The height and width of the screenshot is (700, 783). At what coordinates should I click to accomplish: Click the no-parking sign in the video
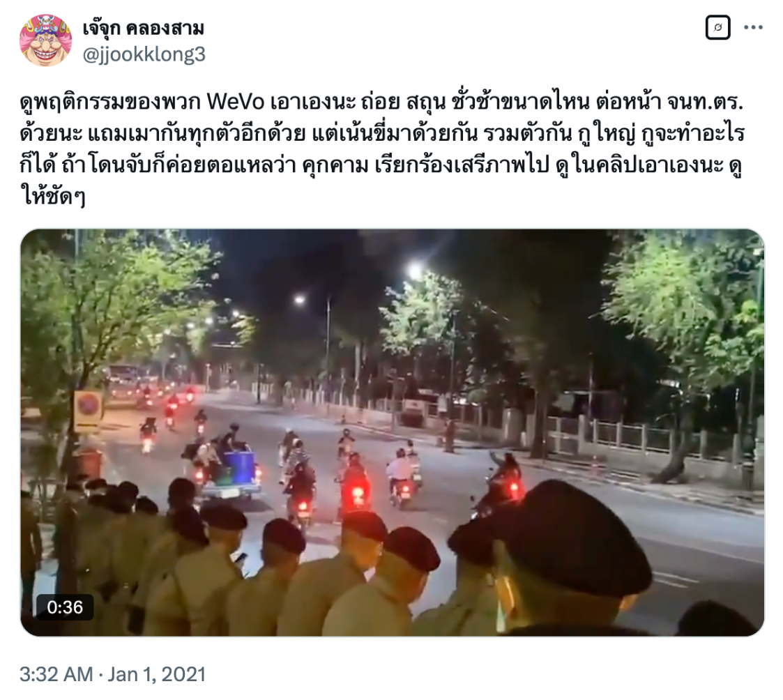(88, 411)
